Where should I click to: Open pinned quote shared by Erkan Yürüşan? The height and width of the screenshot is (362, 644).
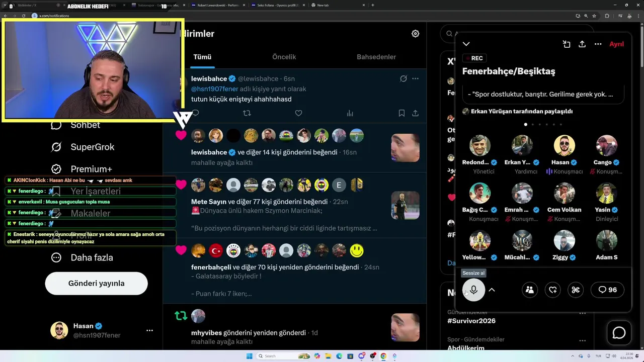(543, 95)
